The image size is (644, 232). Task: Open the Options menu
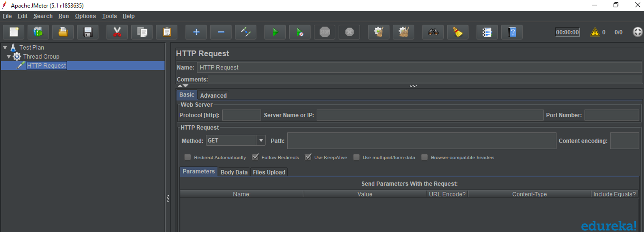pos(85,16)
